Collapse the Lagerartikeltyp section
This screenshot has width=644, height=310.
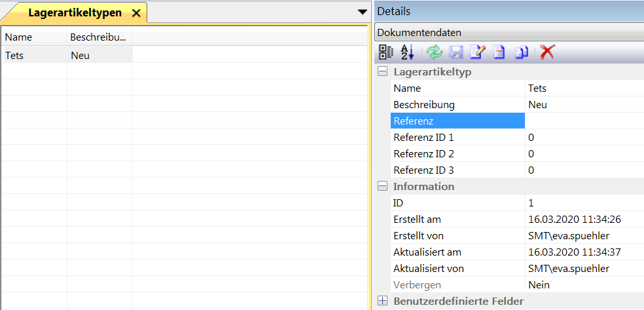pos(383,72)
